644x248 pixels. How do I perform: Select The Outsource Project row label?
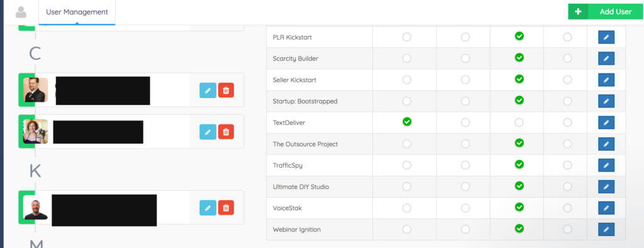(x=305, y=144)
